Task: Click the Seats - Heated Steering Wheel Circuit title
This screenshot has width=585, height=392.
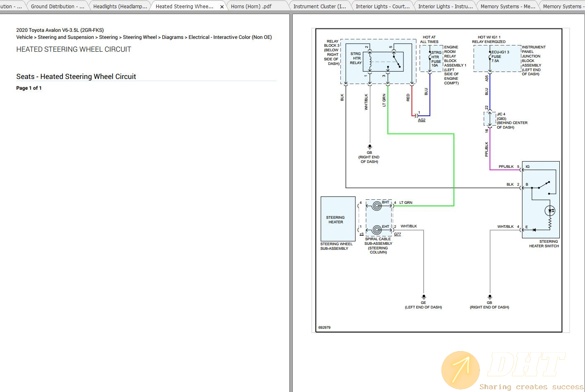Action: click(x=76, y=76)
